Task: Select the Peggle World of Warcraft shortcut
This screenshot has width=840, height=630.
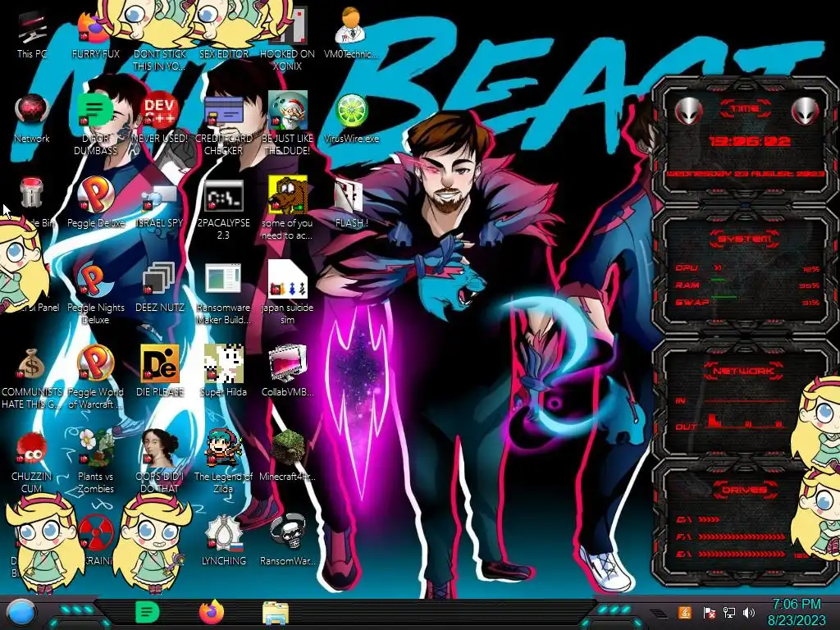Action: click(x=95, y=377)
